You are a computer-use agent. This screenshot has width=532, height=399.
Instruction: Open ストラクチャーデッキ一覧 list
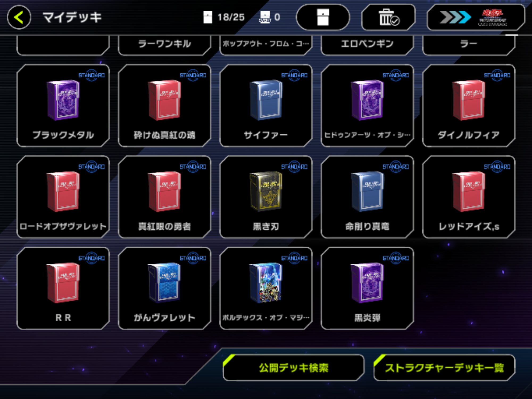click(x=444, y=368)
